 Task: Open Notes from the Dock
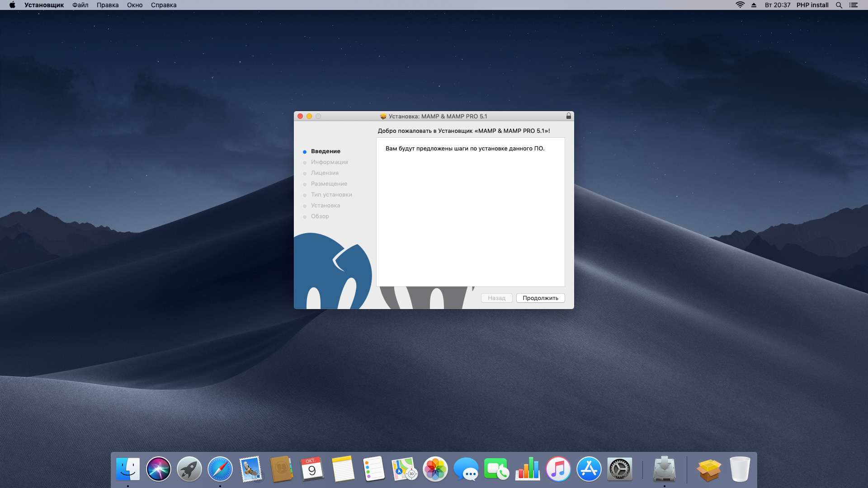(343, 469)
